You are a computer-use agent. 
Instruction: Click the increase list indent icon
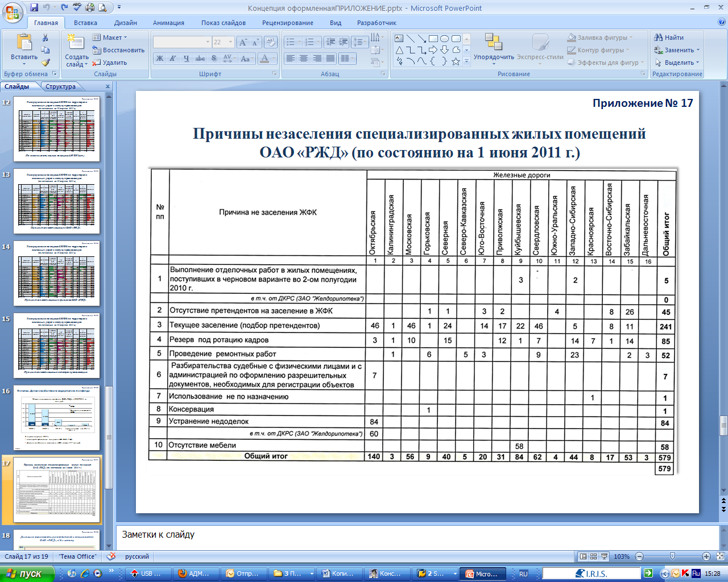pos(343,42)
